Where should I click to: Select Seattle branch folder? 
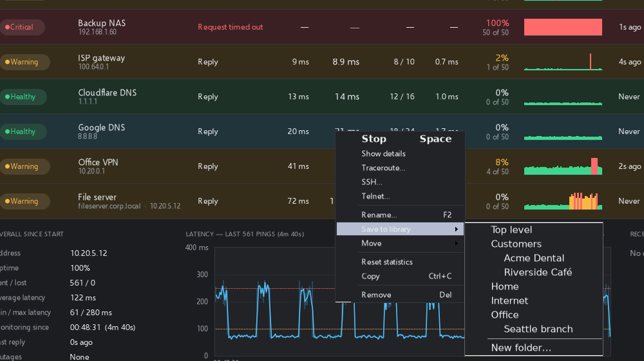[x=534, y=329]
